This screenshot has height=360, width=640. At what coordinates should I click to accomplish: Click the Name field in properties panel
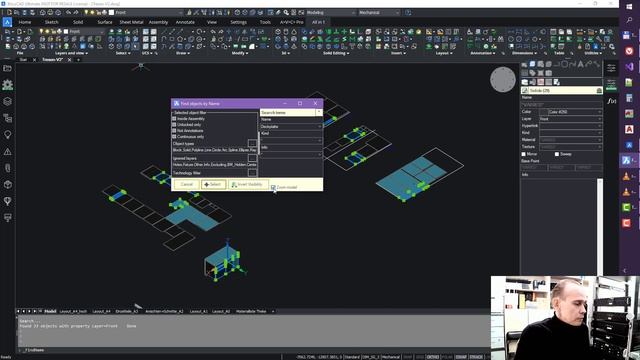coord(561,104)
